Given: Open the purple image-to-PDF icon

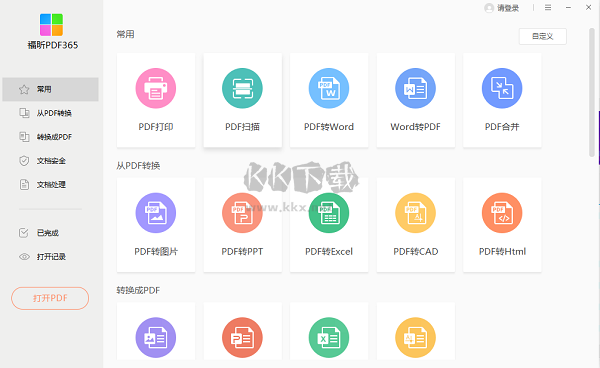Looking at the screenshot, I should 156,337.
